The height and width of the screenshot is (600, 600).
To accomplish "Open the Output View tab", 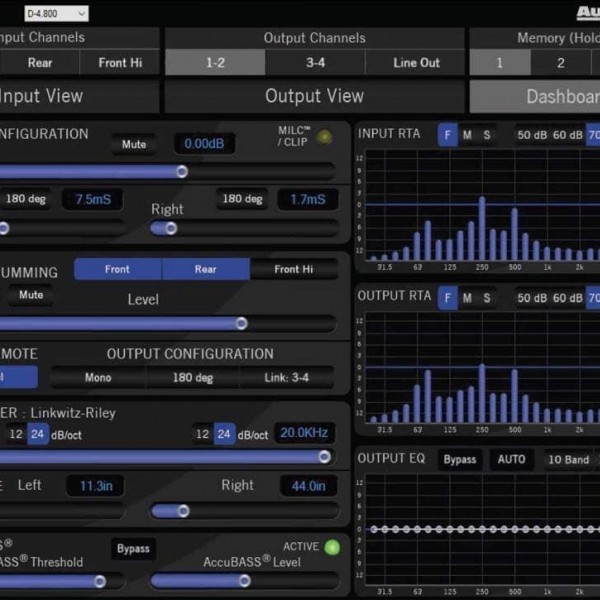I will point(314,96).
